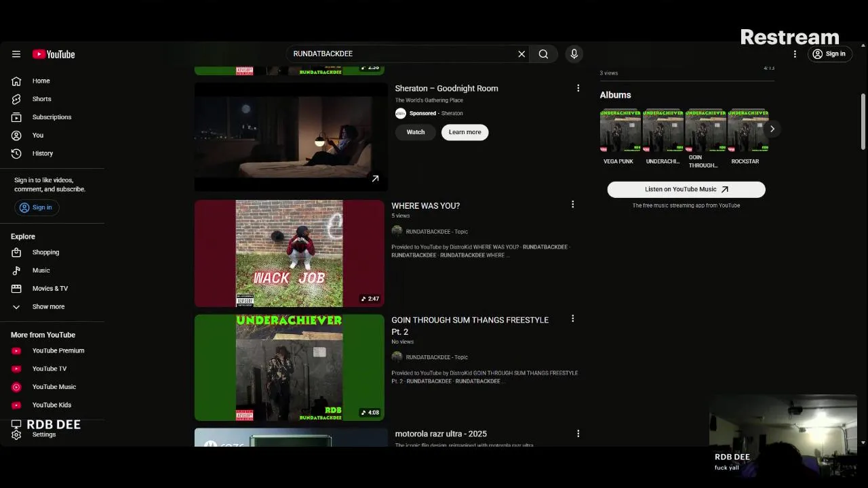Show next albums with arrow
Image resolution: width=868 pixels, height=488 pixels.
(x=772, y=129)
